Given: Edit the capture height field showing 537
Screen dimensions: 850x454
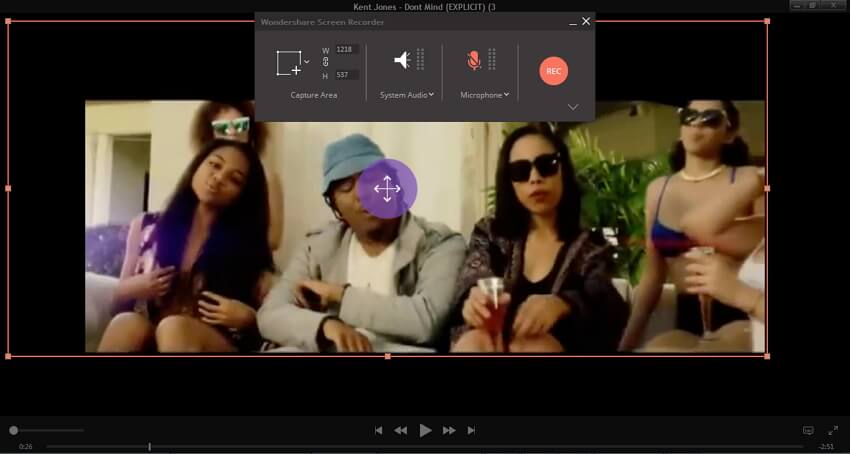Looking at the screenshot, I should [x=347, y=75].
